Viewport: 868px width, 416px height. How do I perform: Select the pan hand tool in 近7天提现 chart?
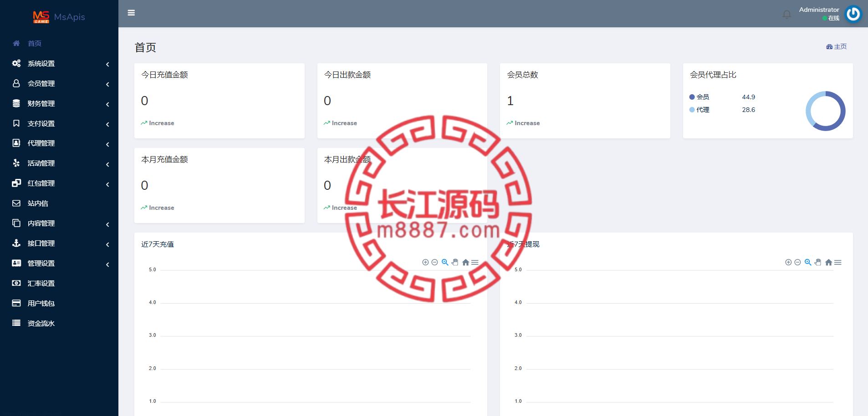(x=818, y=262)
